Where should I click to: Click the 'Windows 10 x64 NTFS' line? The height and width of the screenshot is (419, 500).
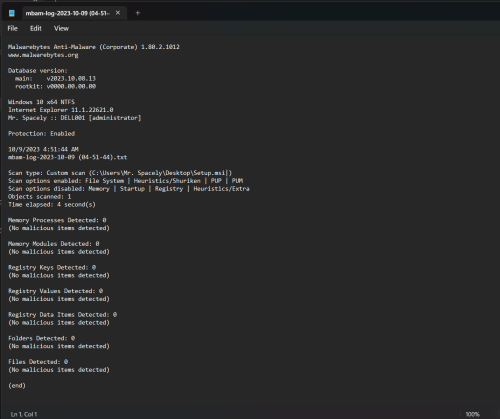pos(41,102)
